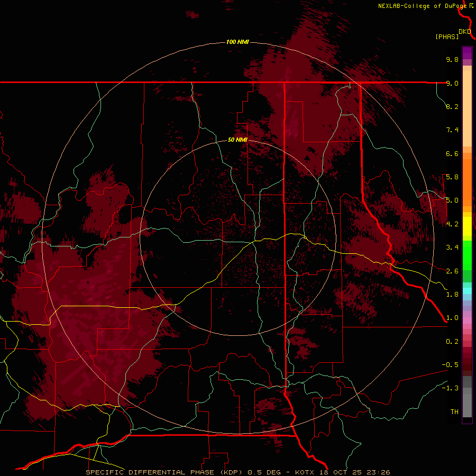Click the 0.2 value on the color scale
The height and width of the screenshot is (476, 476).
click(x=452, y=342)
